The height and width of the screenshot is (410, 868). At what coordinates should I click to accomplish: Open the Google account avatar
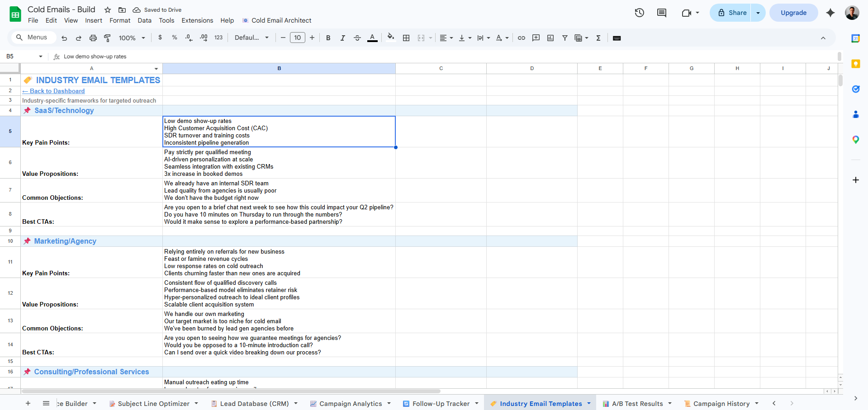852,13
